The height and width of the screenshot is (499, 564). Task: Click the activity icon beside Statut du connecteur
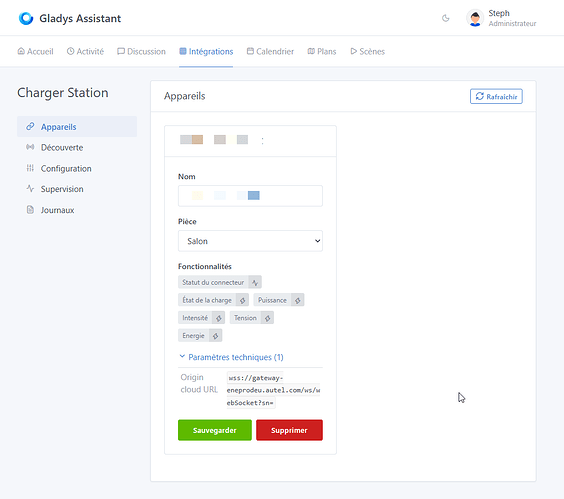[x=255, y=282]
